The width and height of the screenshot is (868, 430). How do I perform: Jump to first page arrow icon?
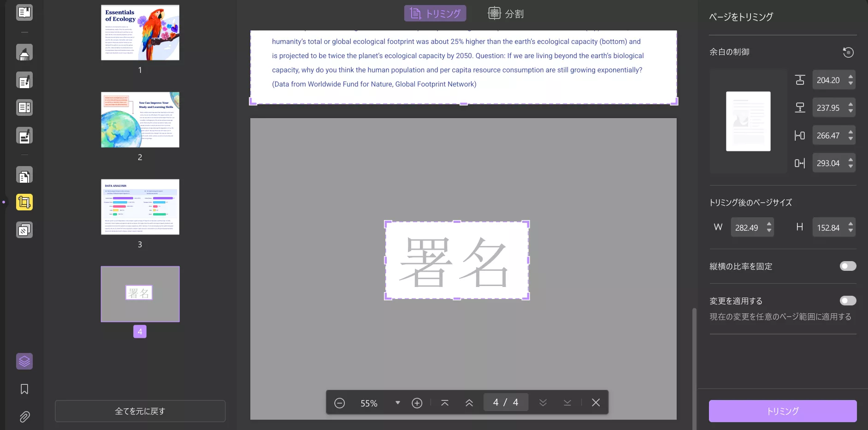pyautogui.click(x=445, y=403)
